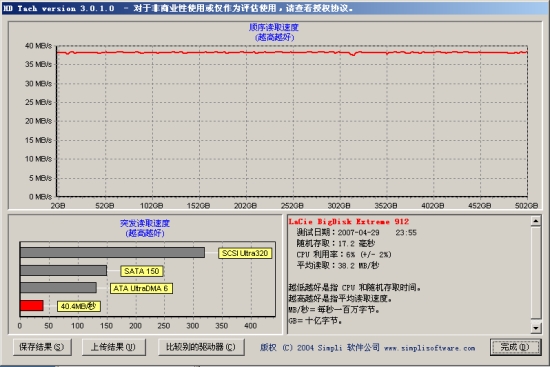This screenshot has height=367, width=550.
Task: Click the 保存结果(S) save results button
Action: point(42,347)
